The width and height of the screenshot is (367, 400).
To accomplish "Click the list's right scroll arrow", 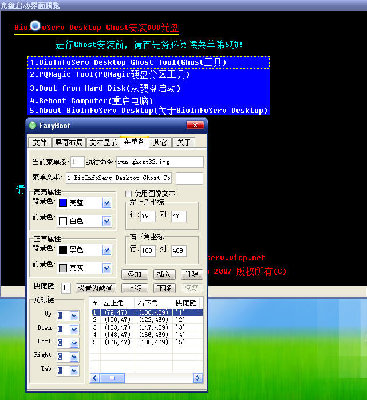I will coord(198,378).
